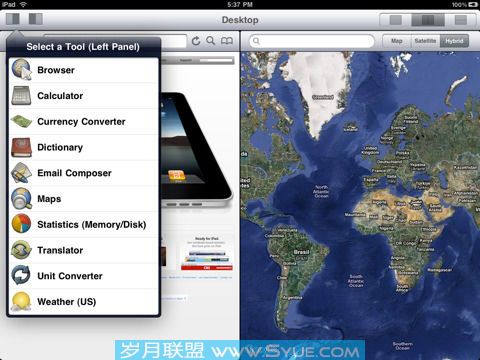Open the left panel tool selector
The height and width of the screenshot is (360, 480).
[13, 19]
